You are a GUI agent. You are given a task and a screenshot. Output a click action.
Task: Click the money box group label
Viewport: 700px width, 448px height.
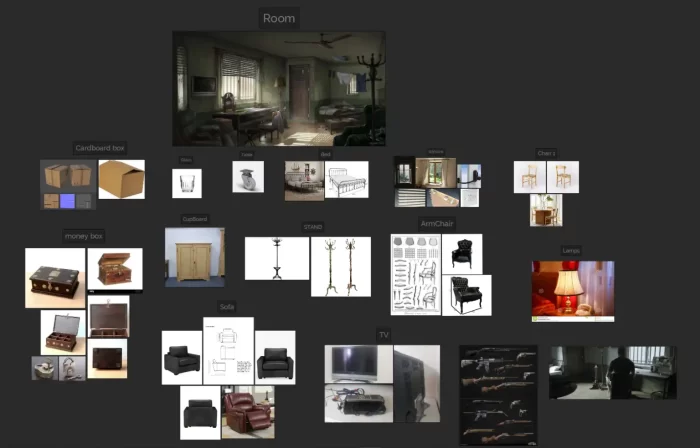coord(83,236)
